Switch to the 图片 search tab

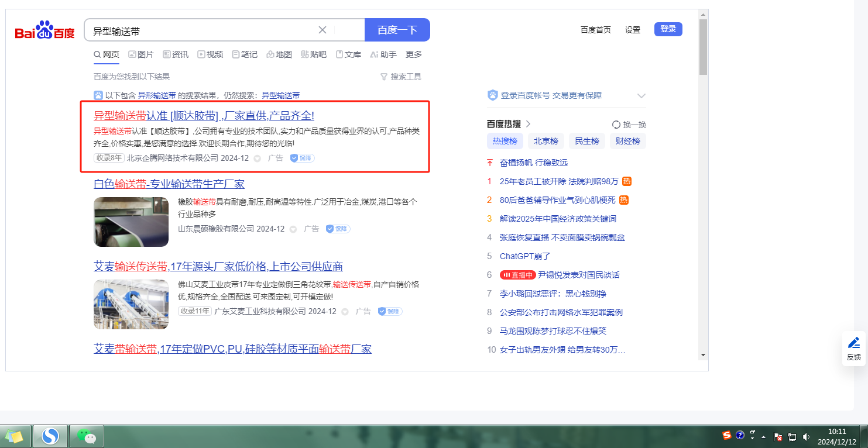[x=141, y=54]
